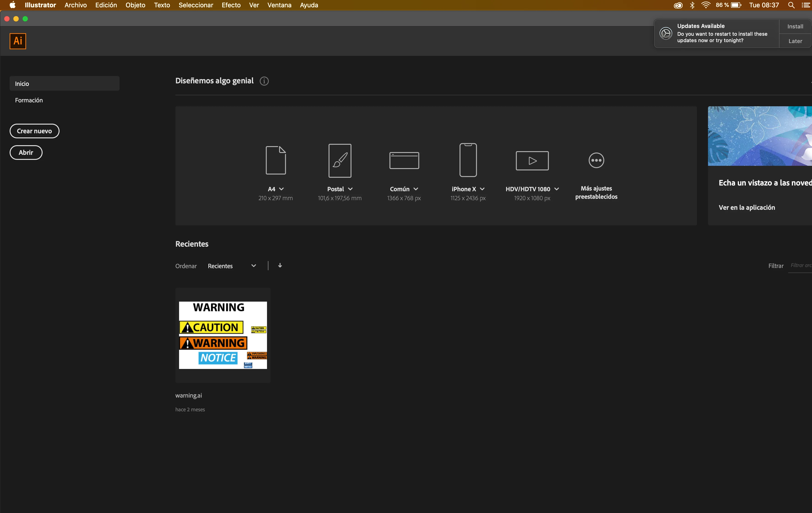
Task: Click the Illustrator Ai logo icon
Action: tap(18, 41)
